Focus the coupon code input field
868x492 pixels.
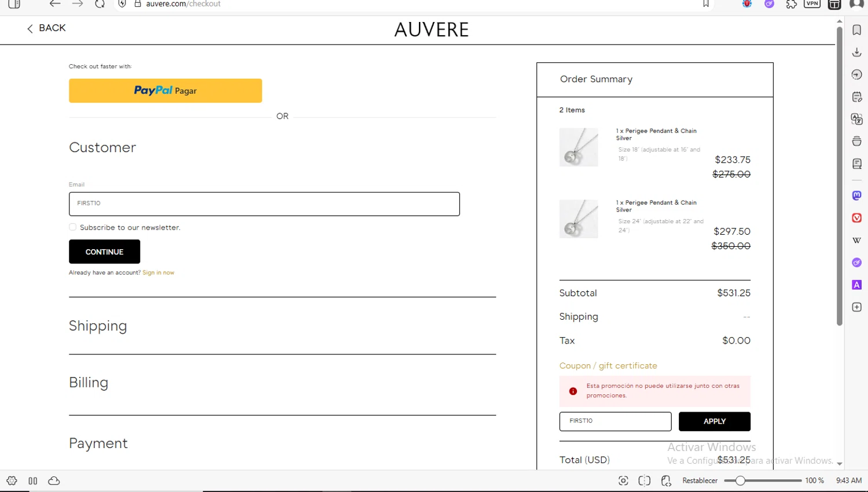615,421
